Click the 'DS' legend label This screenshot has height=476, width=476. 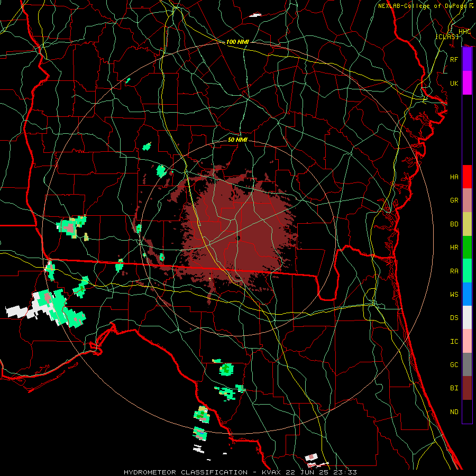coord(454,318)
